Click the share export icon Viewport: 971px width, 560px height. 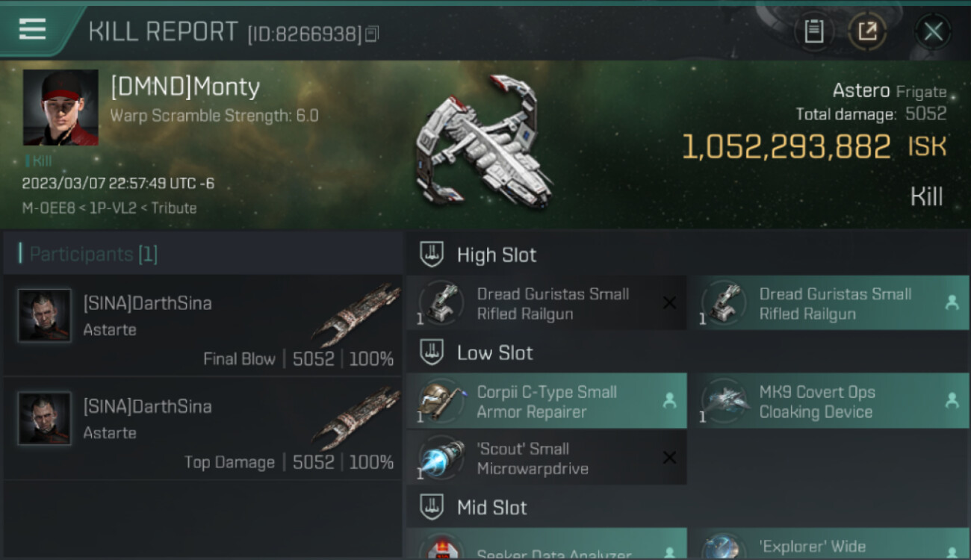tap(867, 31)
